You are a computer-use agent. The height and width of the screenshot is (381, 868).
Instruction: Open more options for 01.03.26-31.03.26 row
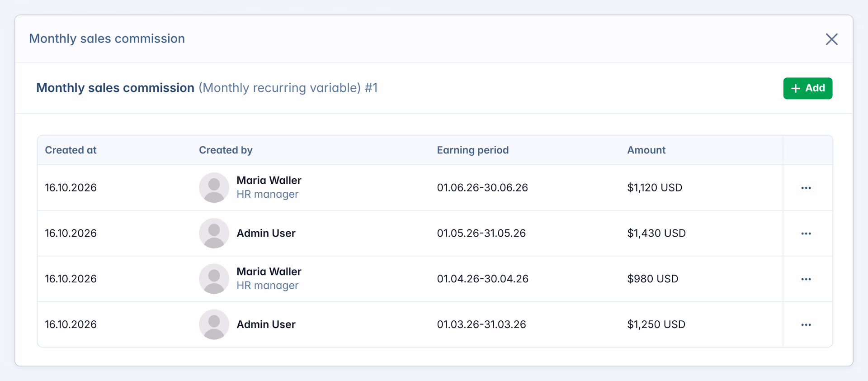pyautogui.click(x=806, y=325)
